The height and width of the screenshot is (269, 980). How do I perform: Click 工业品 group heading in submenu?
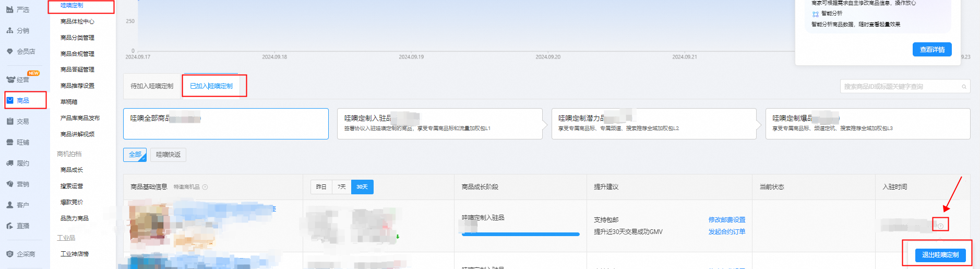(x=66, y=238)
